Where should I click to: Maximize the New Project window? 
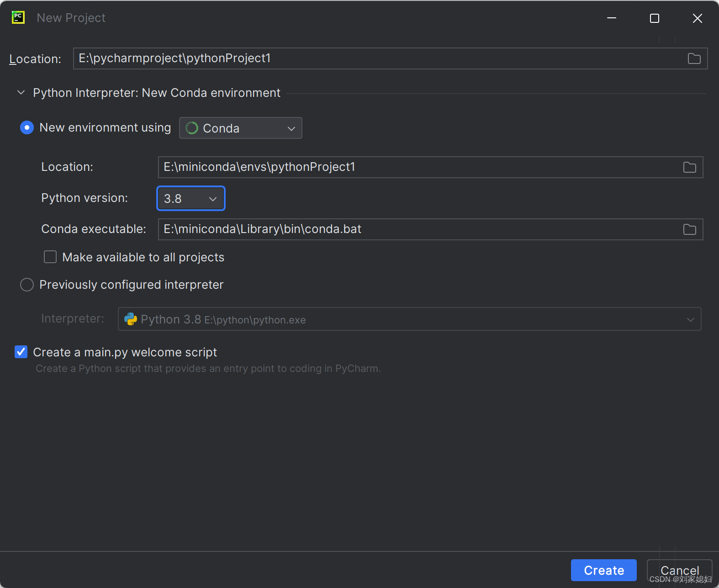(654, 18)
